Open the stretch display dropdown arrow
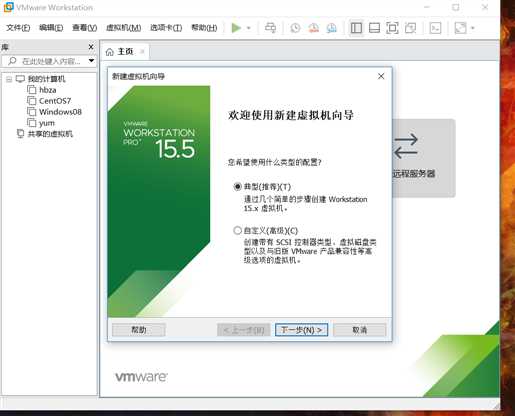515x416 pixels. [472, 28]
